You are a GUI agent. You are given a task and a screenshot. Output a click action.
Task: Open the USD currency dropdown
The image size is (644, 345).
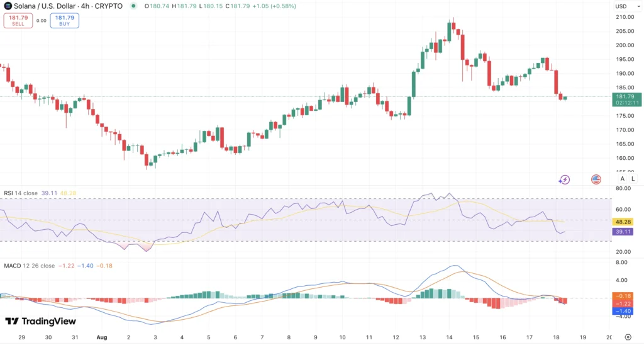tap(627, 6)
